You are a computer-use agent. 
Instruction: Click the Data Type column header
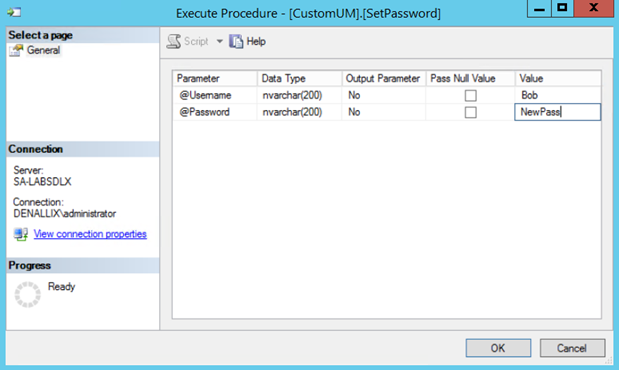tap(300, 79)
